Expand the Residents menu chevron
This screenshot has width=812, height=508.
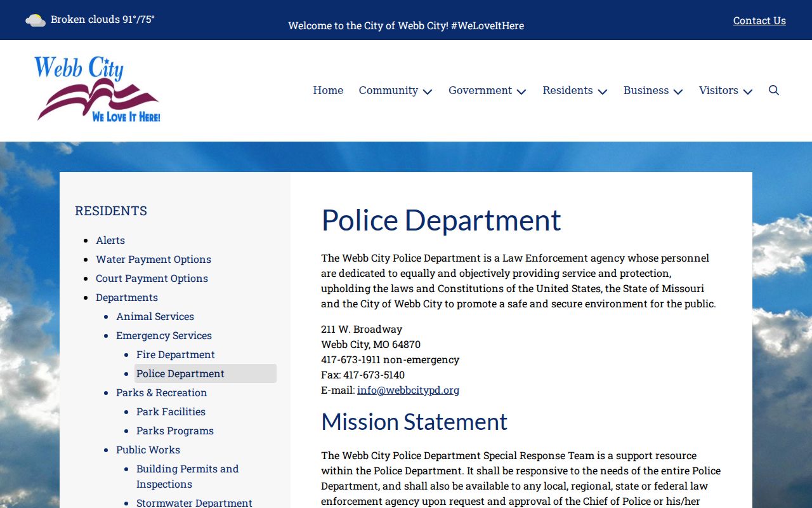point(603,91)
